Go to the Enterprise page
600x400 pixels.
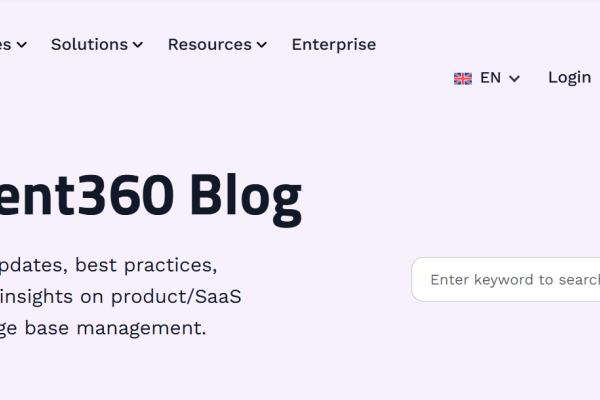tap(334, 44)
